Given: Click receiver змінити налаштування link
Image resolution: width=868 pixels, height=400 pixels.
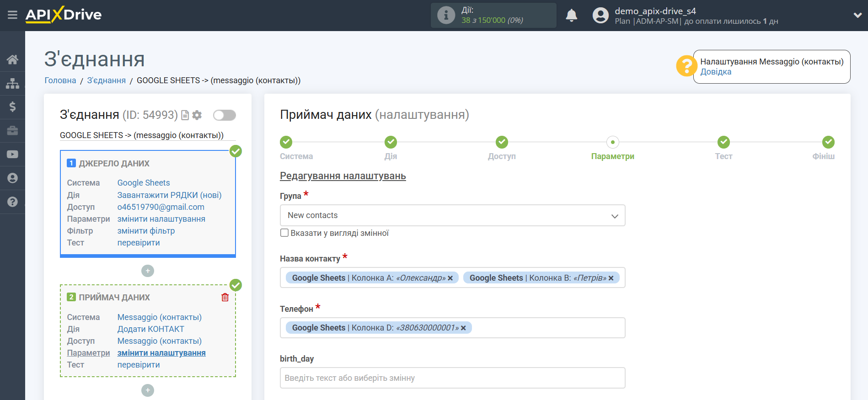Looking at the screenshot, I should point(161,353).
